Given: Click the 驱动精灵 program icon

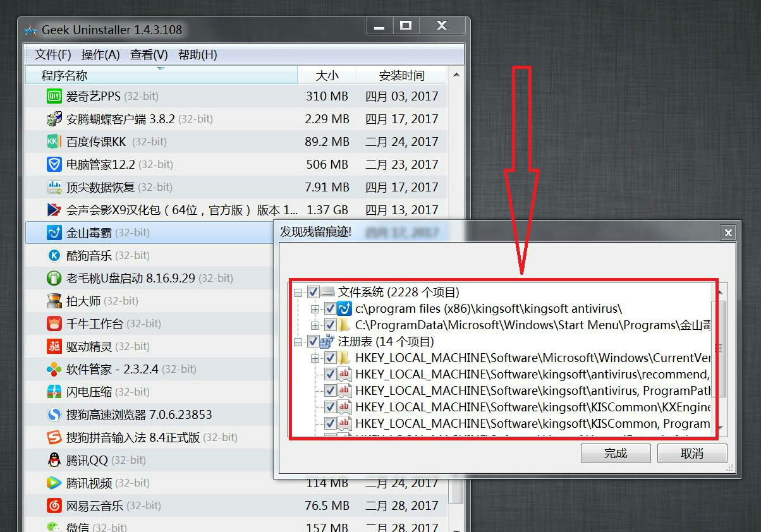Looking at the screenshot, I should point(54,346).
